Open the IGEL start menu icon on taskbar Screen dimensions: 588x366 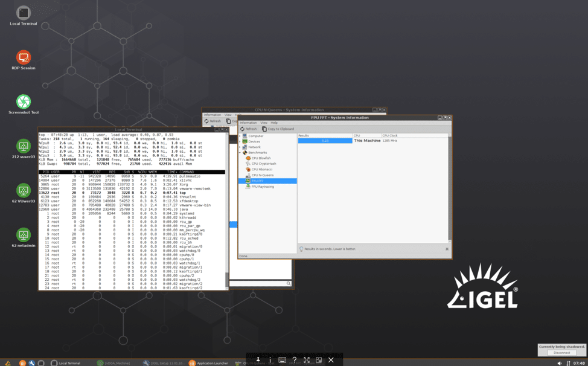coord(8,363)
